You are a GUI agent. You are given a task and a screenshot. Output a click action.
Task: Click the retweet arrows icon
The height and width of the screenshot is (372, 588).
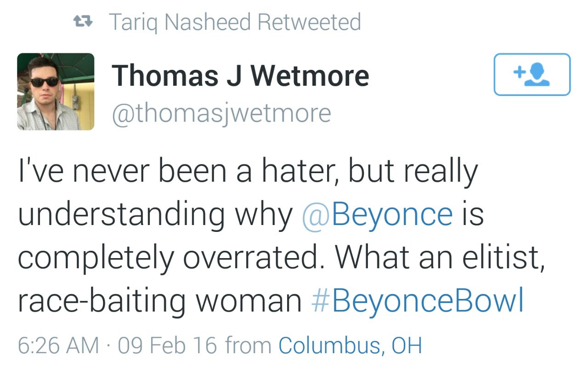84,22
